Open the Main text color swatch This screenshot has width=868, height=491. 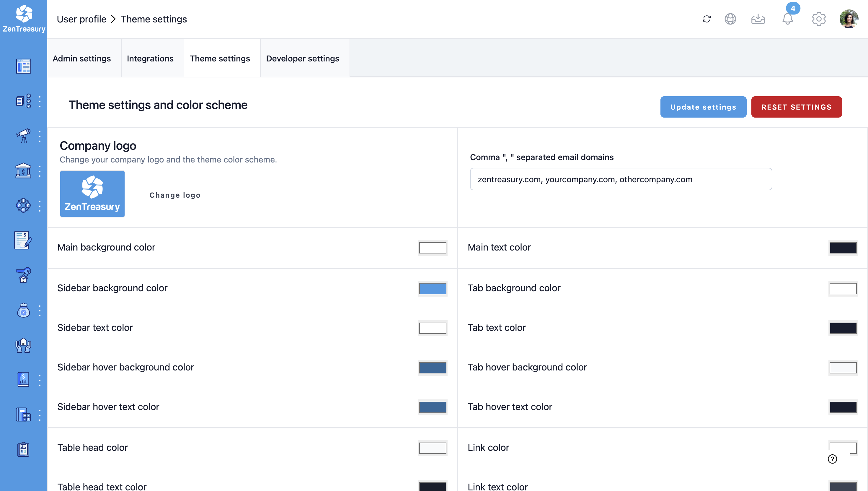[x=843, y=248]
